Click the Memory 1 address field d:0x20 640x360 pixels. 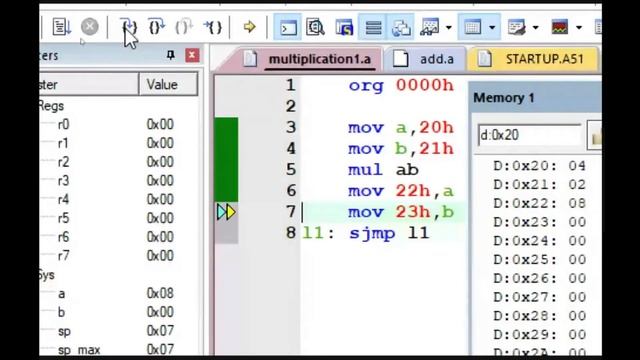(x=529, y=135)
